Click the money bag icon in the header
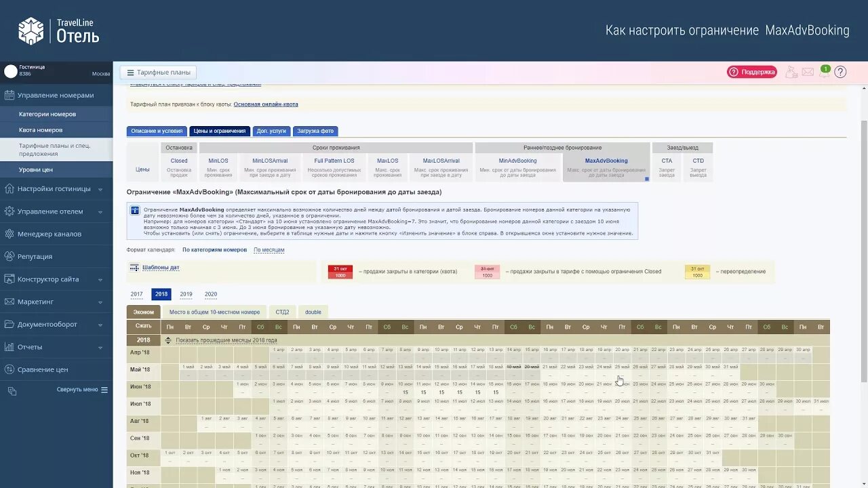 coord(791,72)
